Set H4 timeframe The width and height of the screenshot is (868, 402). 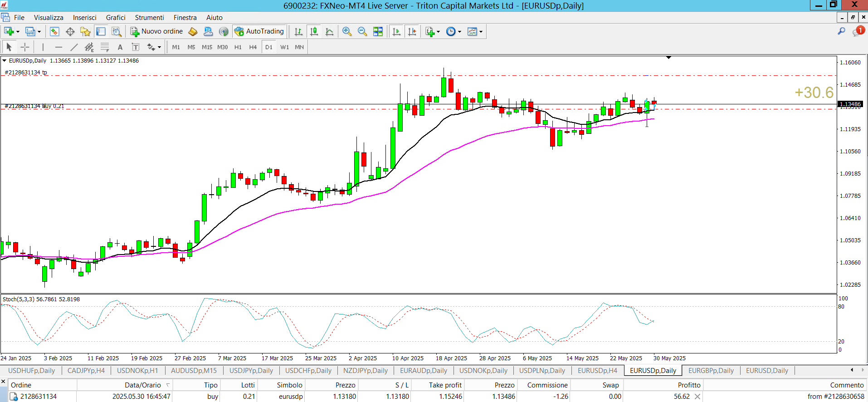tap(253, 47)
